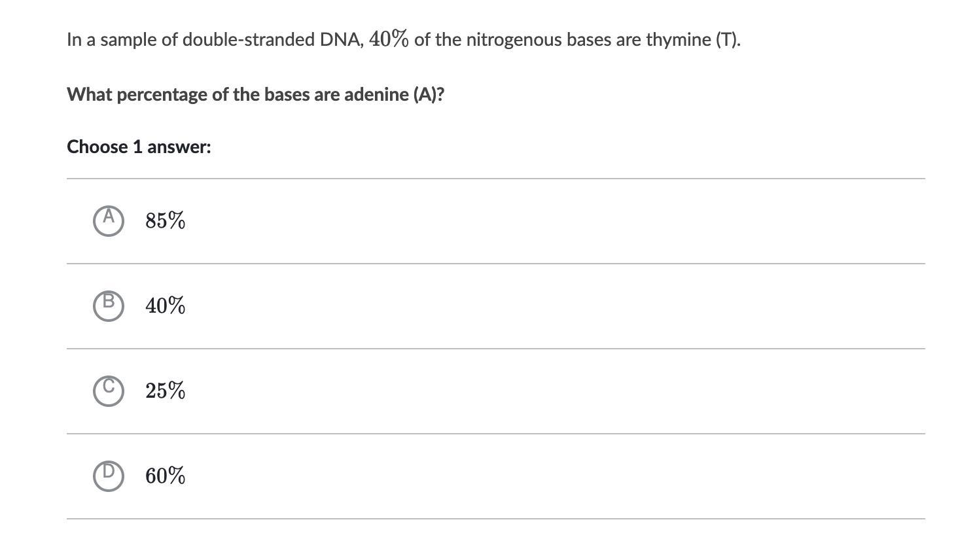Select radio option A circle

108,220
